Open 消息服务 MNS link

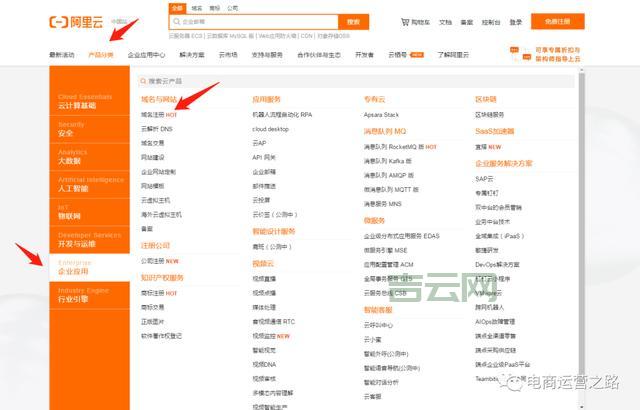pyautogui.click(x=382, y=204)
